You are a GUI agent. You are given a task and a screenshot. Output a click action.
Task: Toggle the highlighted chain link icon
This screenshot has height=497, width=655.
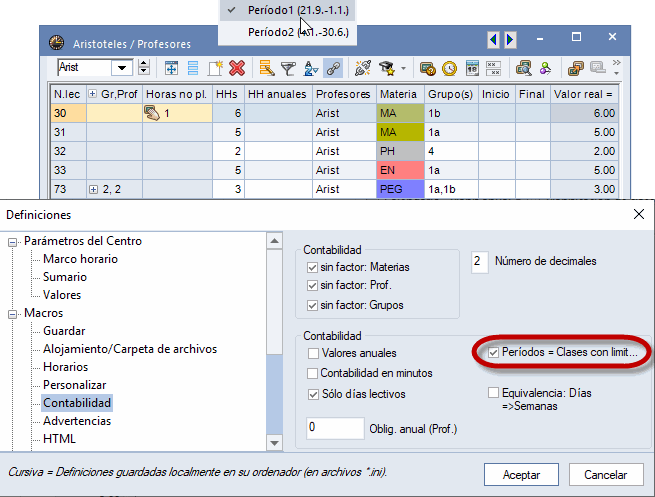(333, 68)
